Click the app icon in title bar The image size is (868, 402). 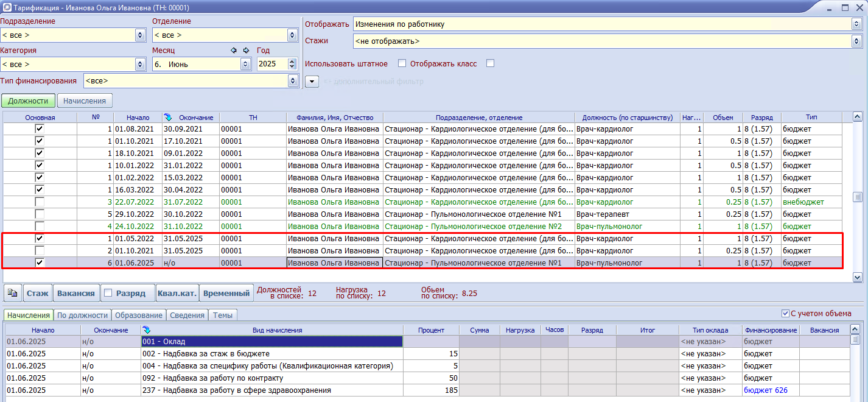6,8
